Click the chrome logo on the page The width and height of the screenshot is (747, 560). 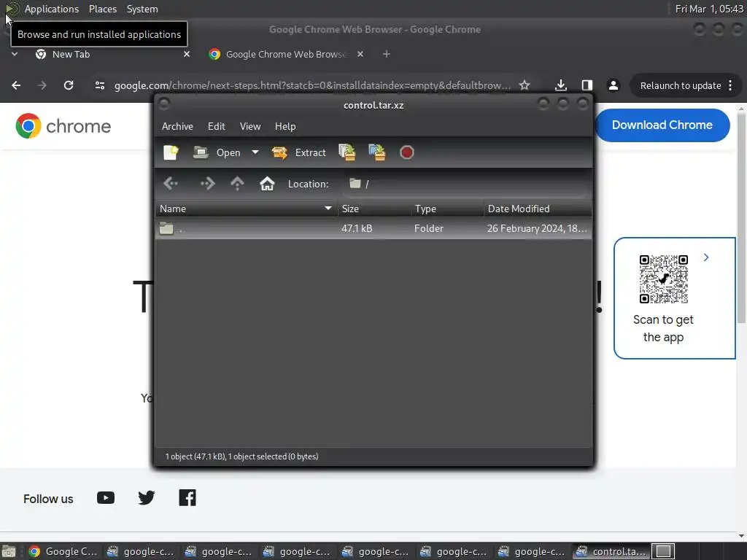[63, 126]
